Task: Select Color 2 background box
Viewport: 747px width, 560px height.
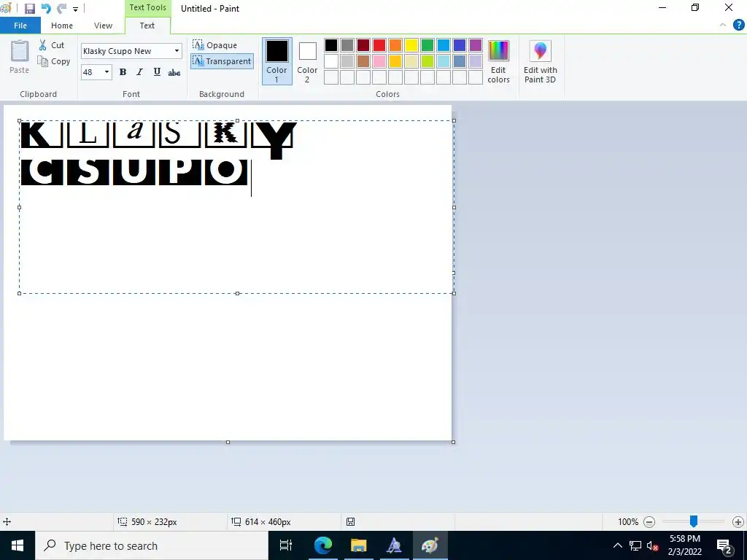Action: point(307,61)
